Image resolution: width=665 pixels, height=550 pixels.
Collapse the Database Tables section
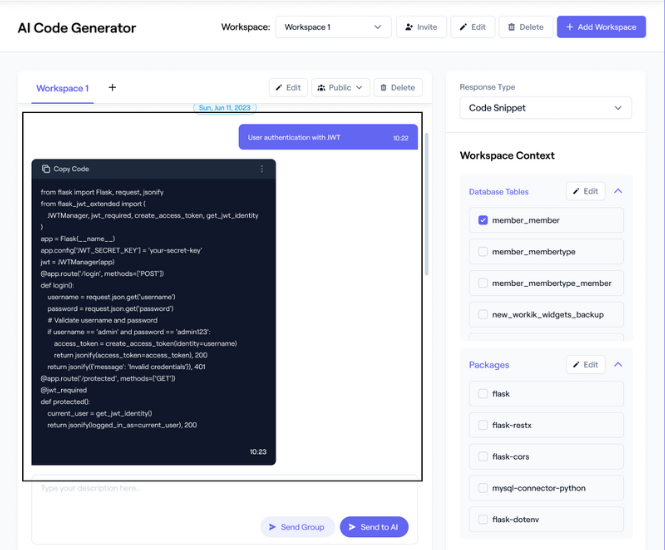(618, 191)
